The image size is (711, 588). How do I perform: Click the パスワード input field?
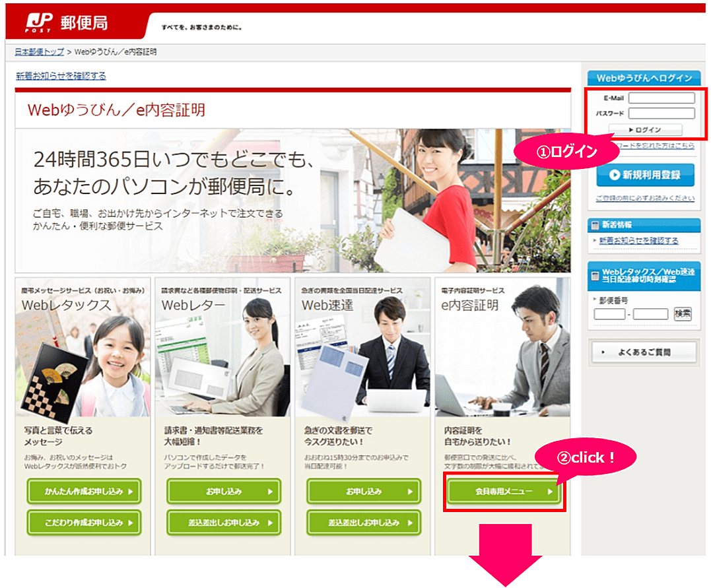(x=661, y=114)
